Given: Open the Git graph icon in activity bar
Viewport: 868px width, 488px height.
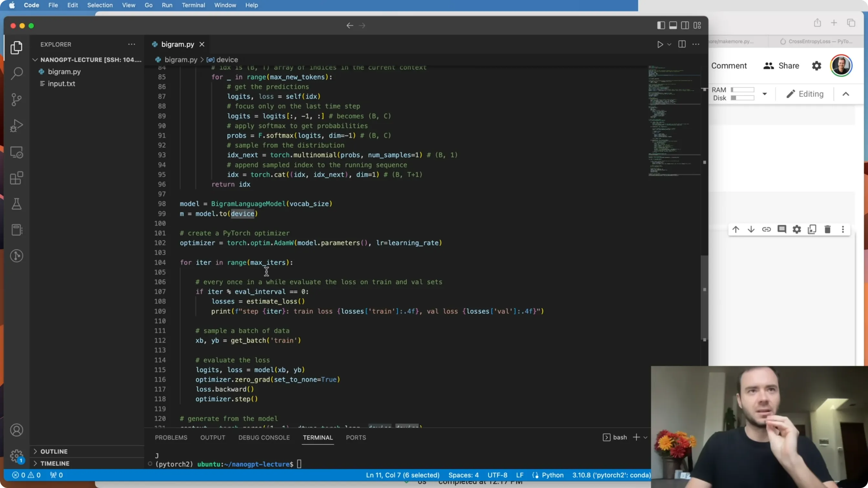Looking at the screenshot, I should [16, 256].
